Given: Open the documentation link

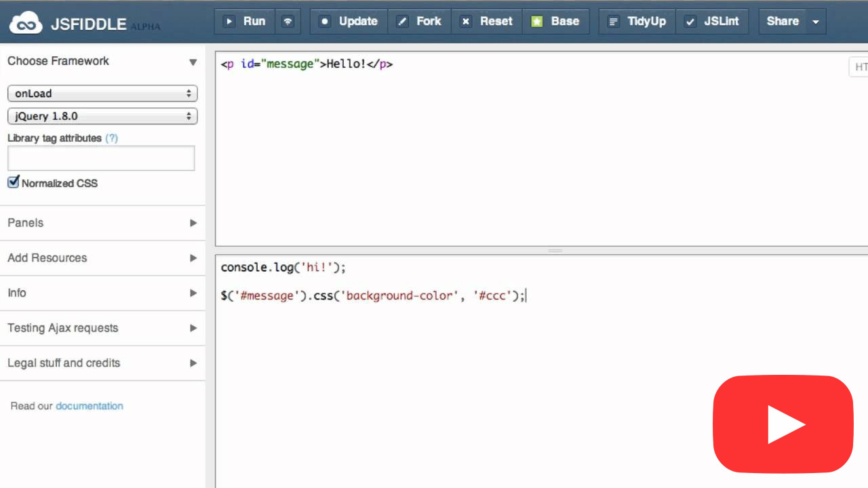Looking at the screenshot, I should click(89, 406).
